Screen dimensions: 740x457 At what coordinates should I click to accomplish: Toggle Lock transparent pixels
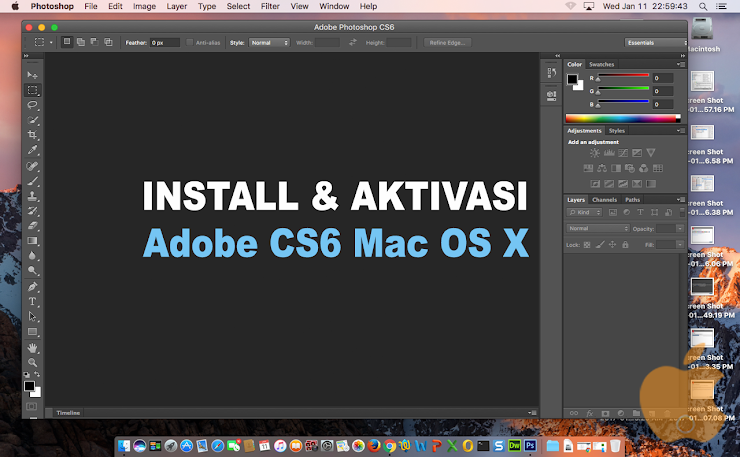(587, 245)
